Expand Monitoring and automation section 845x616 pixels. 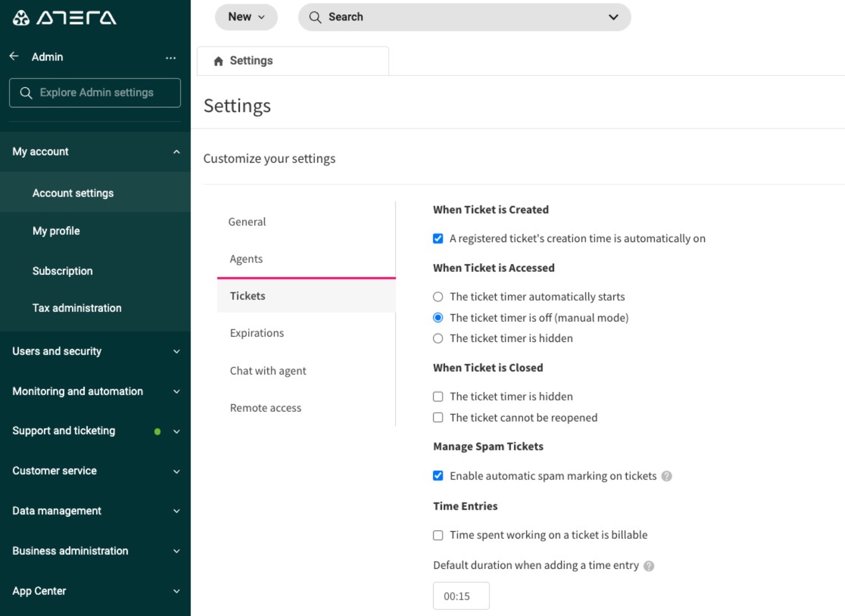coord(95,391)
